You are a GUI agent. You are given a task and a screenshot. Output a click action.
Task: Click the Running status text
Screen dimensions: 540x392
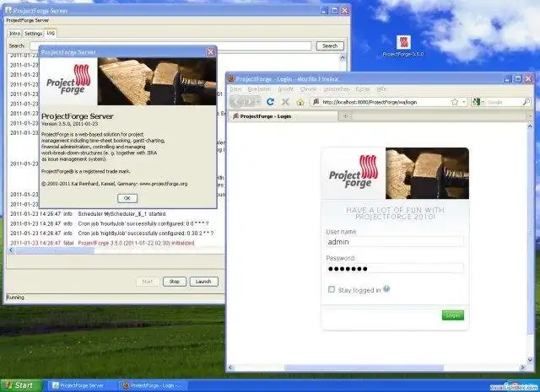click(15, 297)
